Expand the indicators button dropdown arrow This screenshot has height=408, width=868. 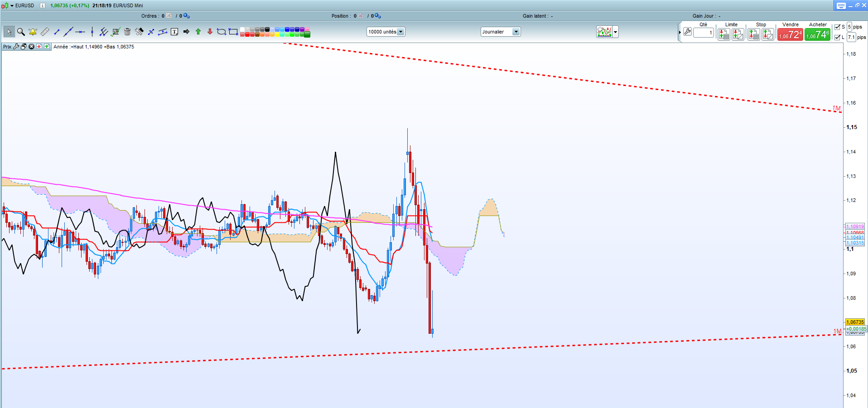click(615, 32)
